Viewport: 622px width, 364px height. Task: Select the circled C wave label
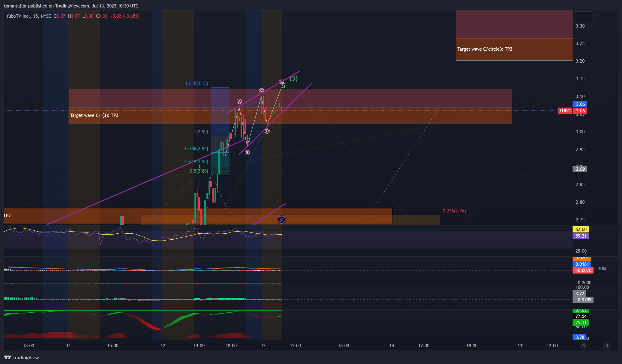tap(261, 90)
